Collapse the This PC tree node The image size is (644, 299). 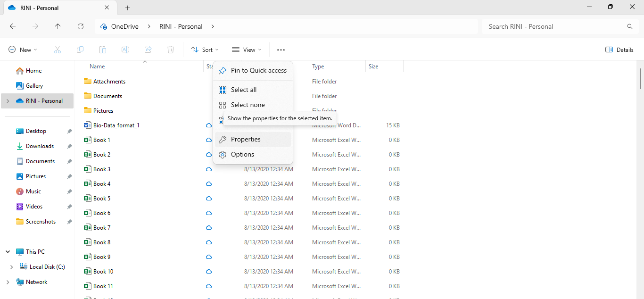(x=8, y=252)
